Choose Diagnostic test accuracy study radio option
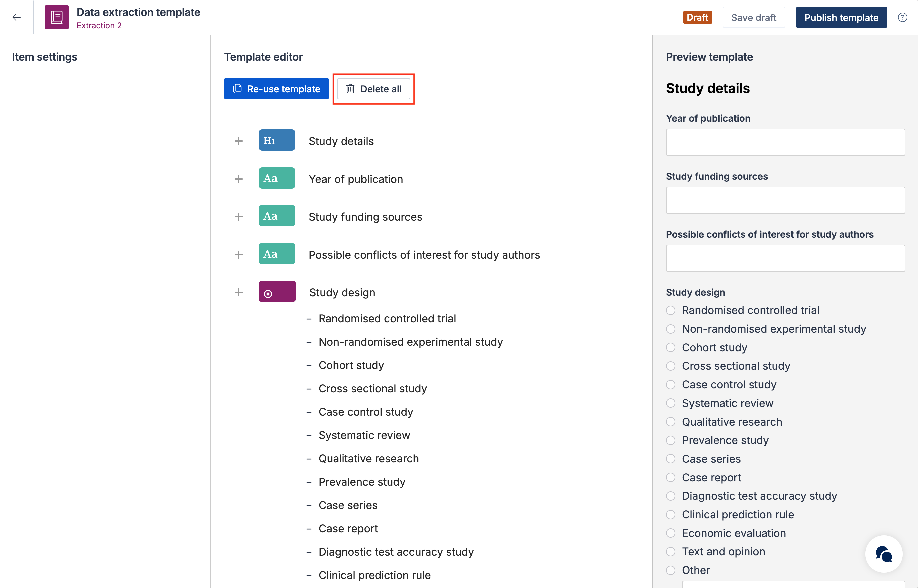Image resolution: width=918 pixels, height=588 pixels. [671, 496]
